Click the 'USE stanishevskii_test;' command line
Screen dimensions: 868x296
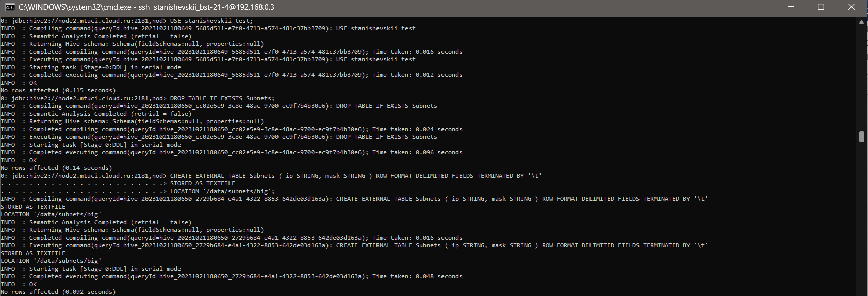(127, 21)
